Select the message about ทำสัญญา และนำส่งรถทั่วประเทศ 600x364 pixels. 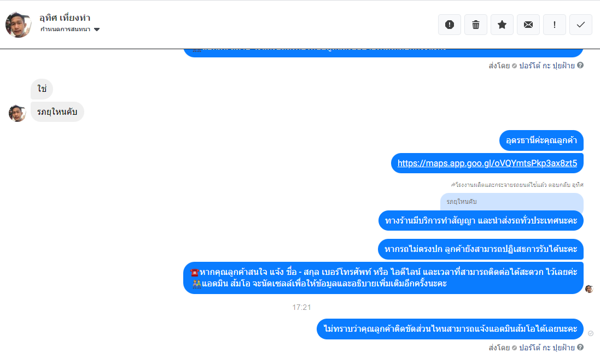481,221
